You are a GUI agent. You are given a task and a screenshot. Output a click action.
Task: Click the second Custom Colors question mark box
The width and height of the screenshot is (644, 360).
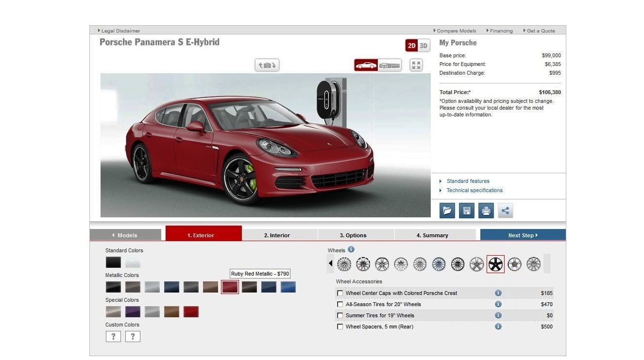click(x=133, y=336)
